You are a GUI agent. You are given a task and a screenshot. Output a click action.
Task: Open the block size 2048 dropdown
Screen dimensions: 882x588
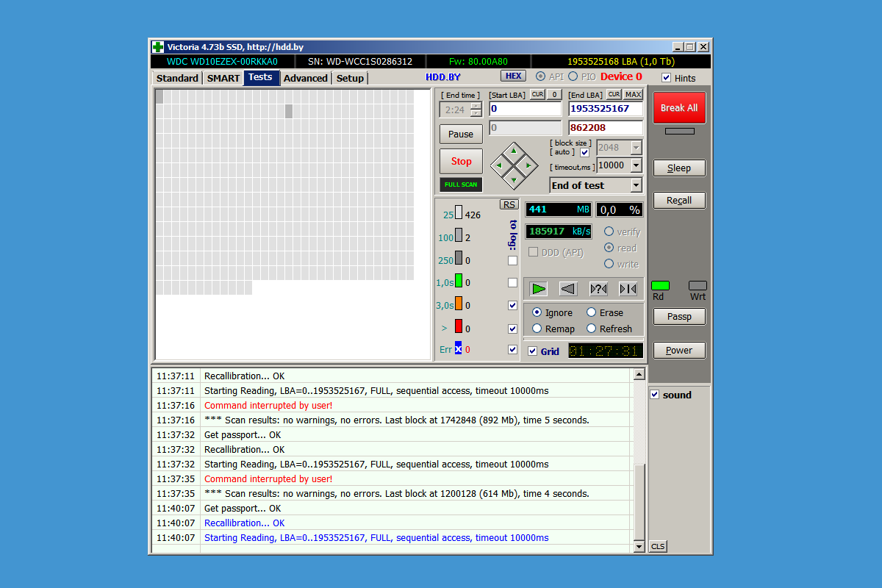637,148
